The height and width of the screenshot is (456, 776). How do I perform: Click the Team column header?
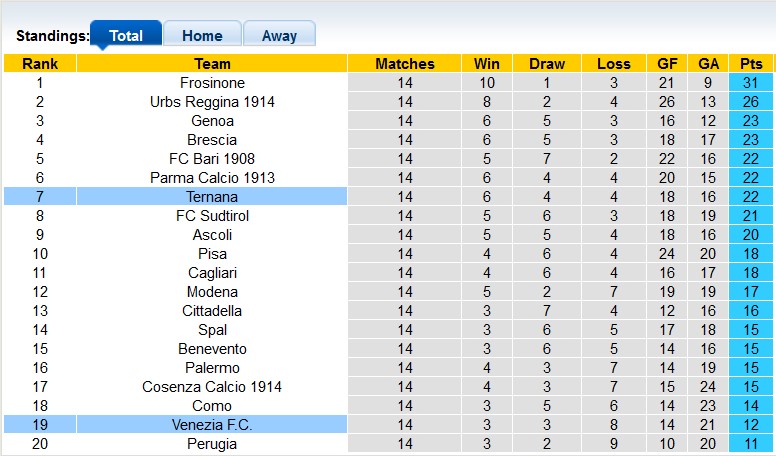(x=212, y=64)
